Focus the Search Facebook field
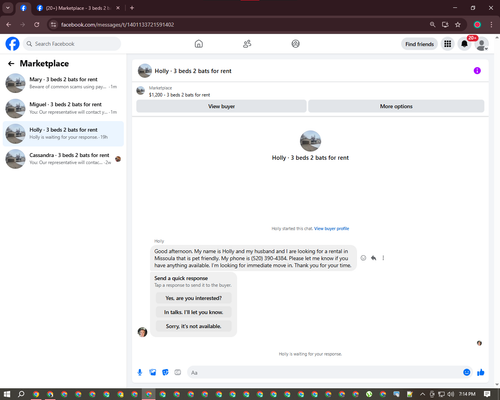The width and height of the screenshot is (500, 400). pyautogui.click(x=72, y=44)
